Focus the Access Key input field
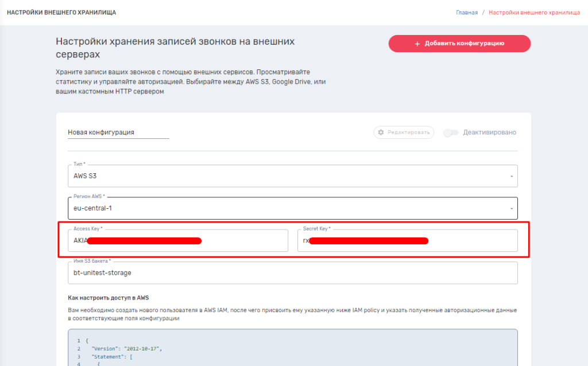Image resolution: width=588 pixels, height=366 pixels. pos(178,241)
